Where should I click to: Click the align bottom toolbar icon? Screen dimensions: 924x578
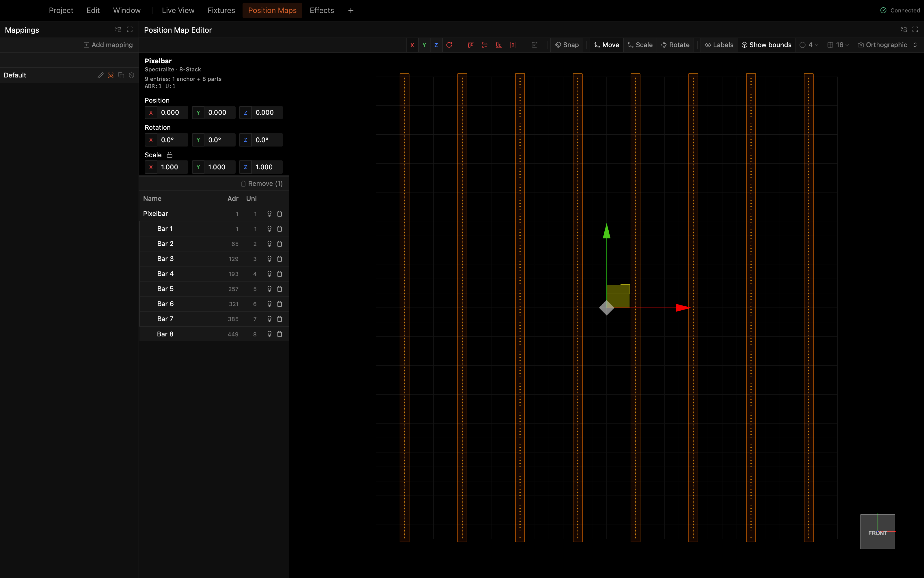pyautogui.click(x=499, y=45)
